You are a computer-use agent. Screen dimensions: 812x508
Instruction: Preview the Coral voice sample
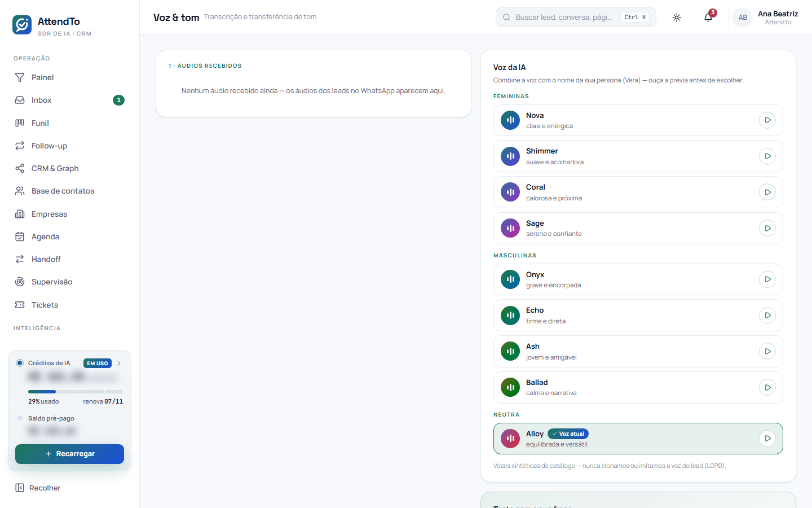767,192
